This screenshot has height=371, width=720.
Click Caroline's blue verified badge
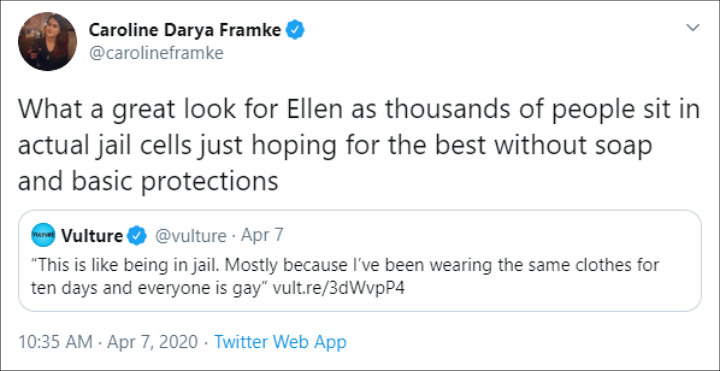295,30
